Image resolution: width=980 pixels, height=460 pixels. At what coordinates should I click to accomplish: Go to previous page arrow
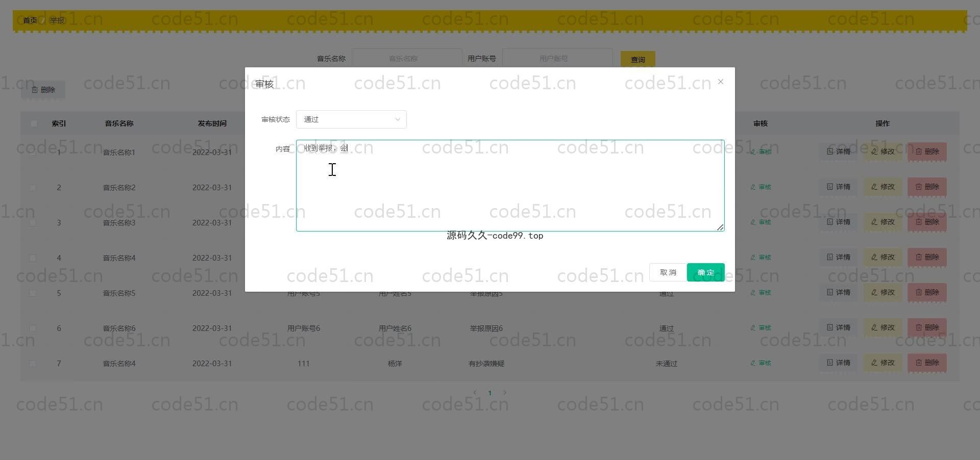click(x=475, y=393)
